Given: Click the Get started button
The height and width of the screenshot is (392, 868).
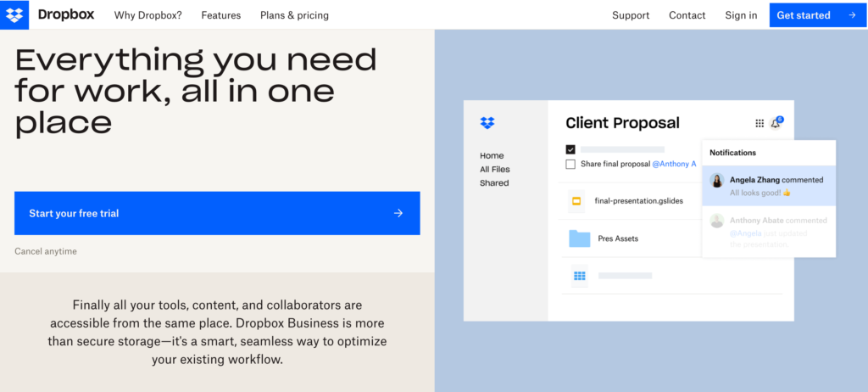Looking at the screenshot, I should (x=818, y=15).
